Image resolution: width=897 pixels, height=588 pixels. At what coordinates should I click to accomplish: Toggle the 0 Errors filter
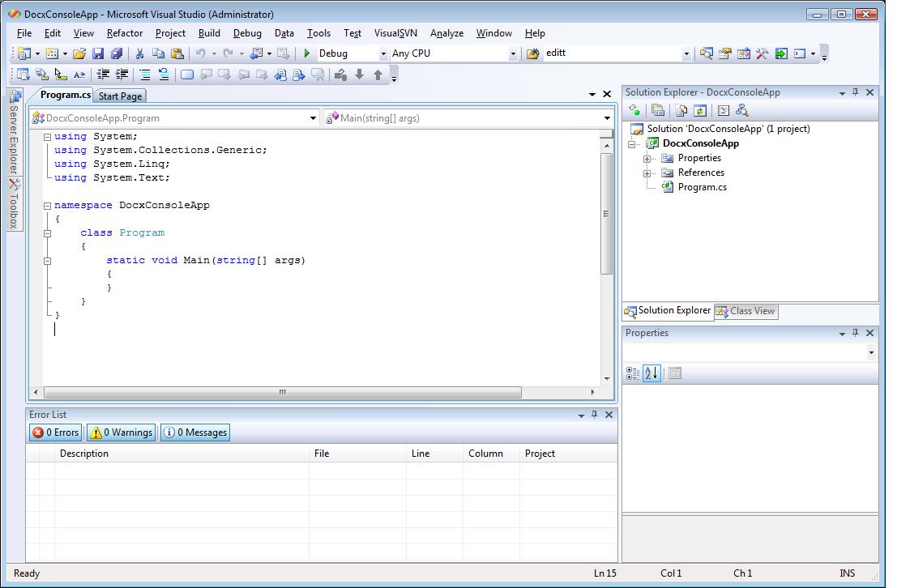pyautogui.click(x=55, y=432)
